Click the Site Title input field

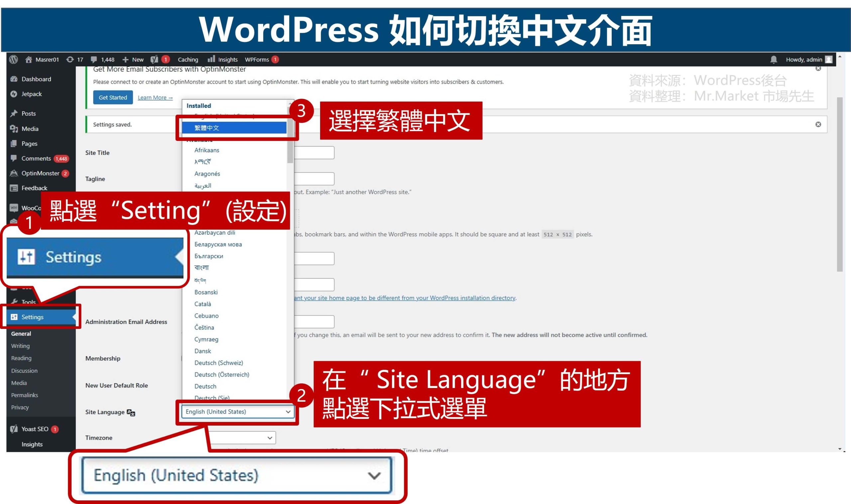(314, 152)
